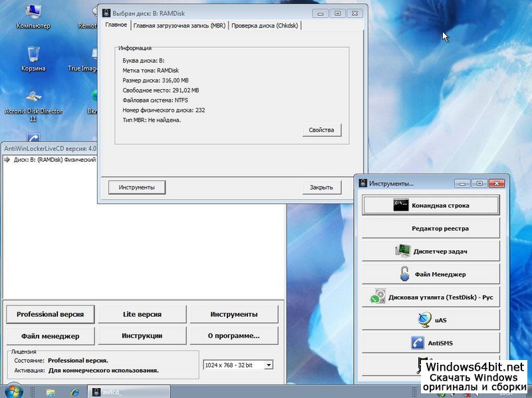The height and width of the screenshot is (398, 532).
Task: Click the Свойства button
Action: point(321,130)
